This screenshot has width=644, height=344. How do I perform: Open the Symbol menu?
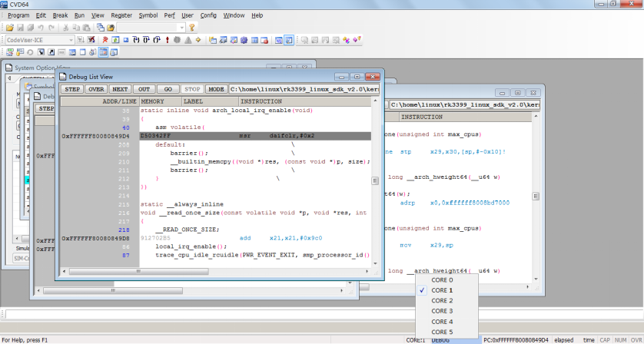tap(148, 15)
